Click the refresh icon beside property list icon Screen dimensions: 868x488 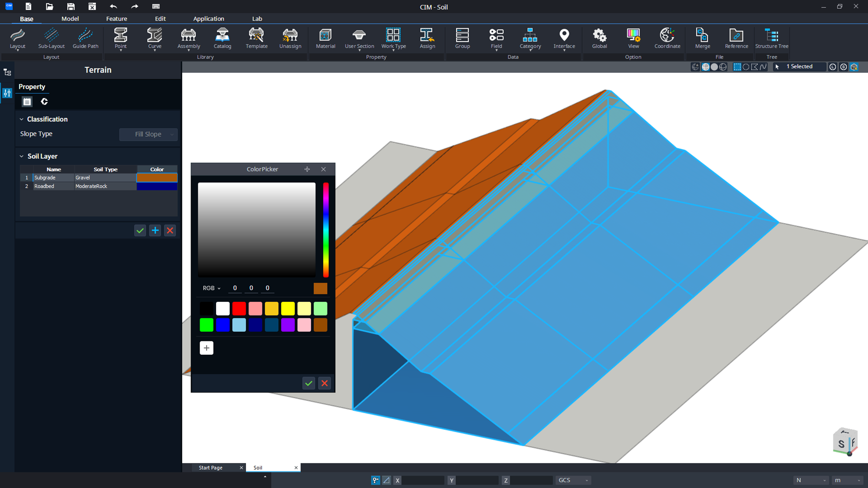click(x=44, y=102)
